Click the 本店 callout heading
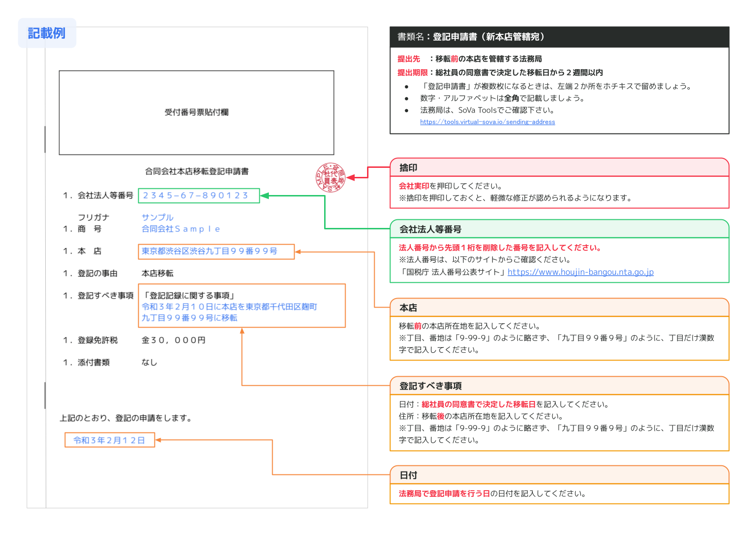This screenshot has height=535, width=756. [x=409, y=308]
